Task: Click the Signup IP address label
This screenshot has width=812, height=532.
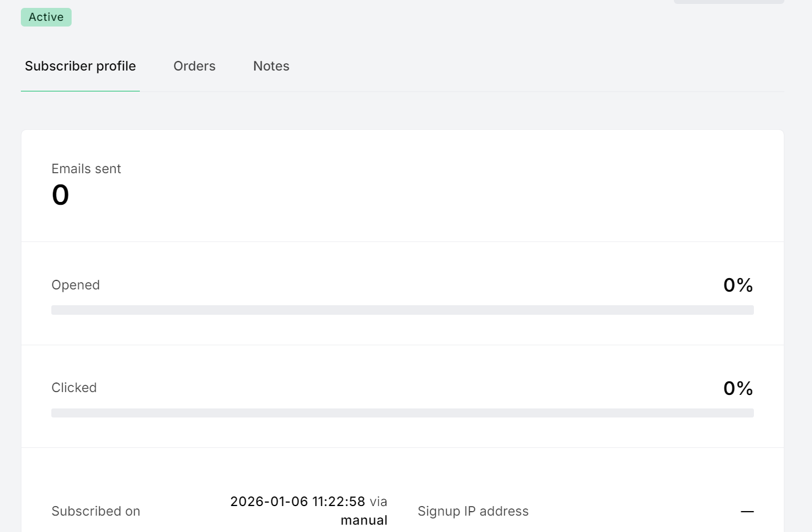Action: (473, 511)
